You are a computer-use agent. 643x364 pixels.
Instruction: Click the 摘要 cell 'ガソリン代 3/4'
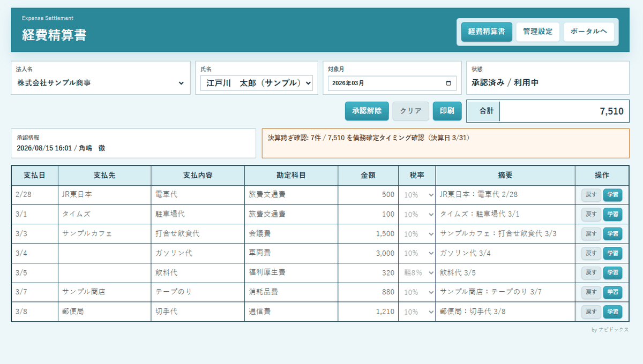(x=505, y=253)
